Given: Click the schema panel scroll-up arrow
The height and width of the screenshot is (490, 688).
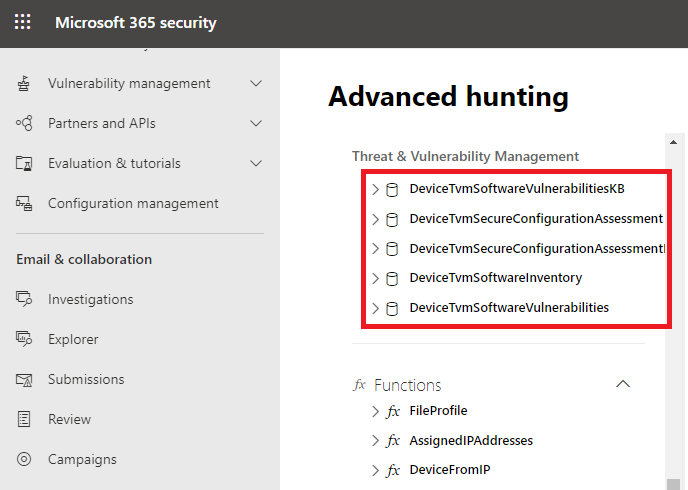Looking at the screenshot, I should 673,142.
